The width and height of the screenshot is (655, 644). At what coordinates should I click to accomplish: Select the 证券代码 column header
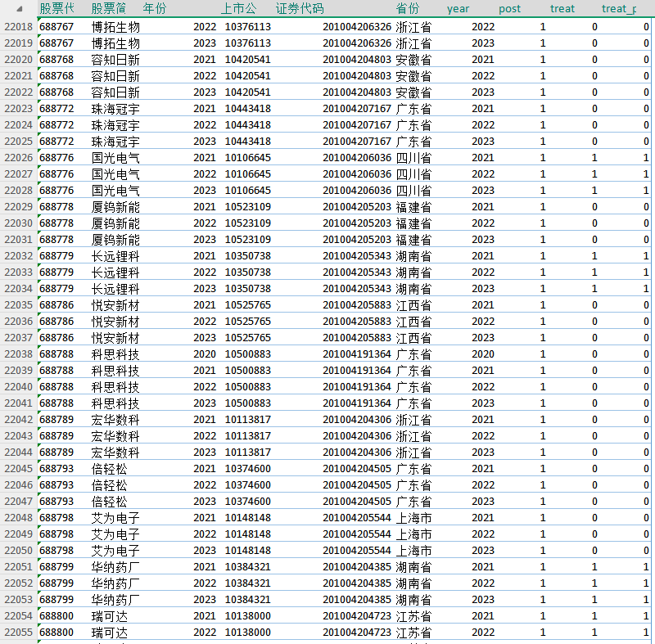coord(300,9)
